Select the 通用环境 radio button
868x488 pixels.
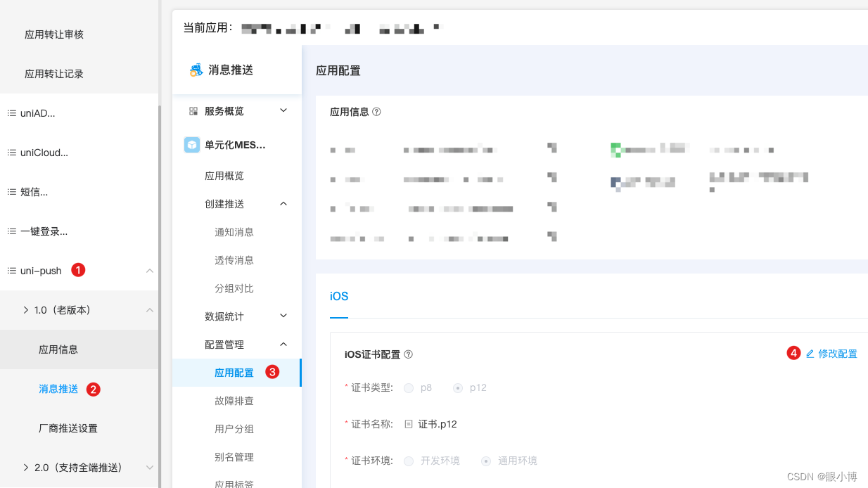point(485,461)
